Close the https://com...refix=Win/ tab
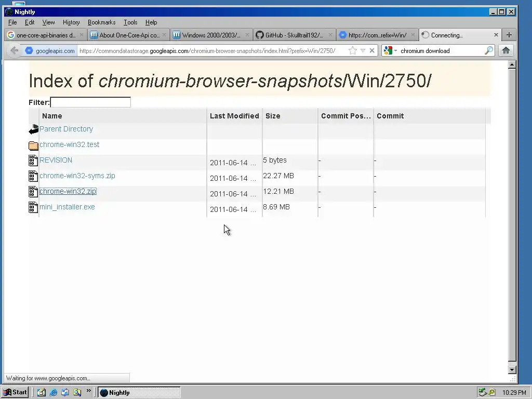This screenshot has width=532, height=399. (413, 35)
